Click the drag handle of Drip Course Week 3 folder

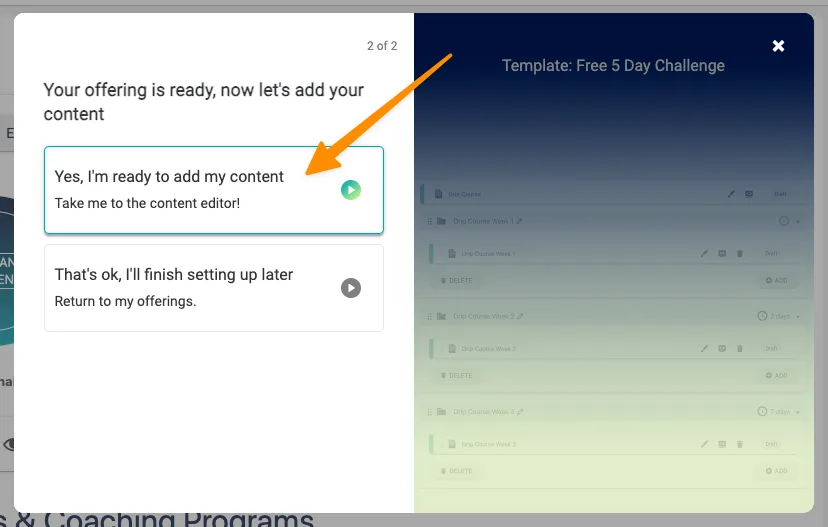click(x=429, y=411)
